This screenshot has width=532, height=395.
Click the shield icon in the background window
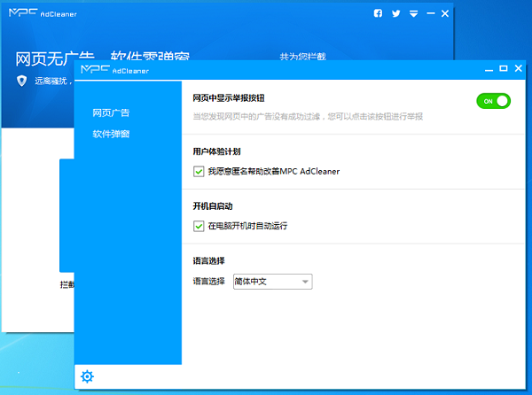tap(22, 81)
